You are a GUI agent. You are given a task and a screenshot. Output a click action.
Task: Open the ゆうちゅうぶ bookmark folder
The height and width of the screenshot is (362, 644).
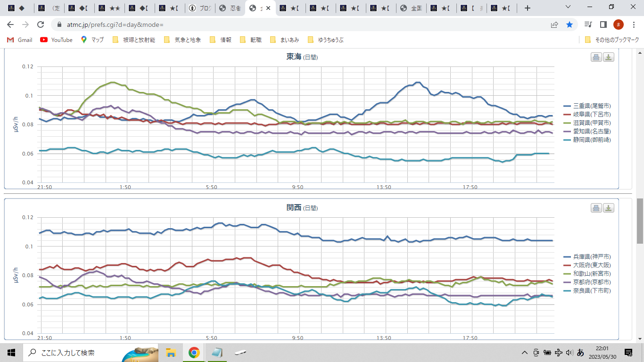pos(326,40)
